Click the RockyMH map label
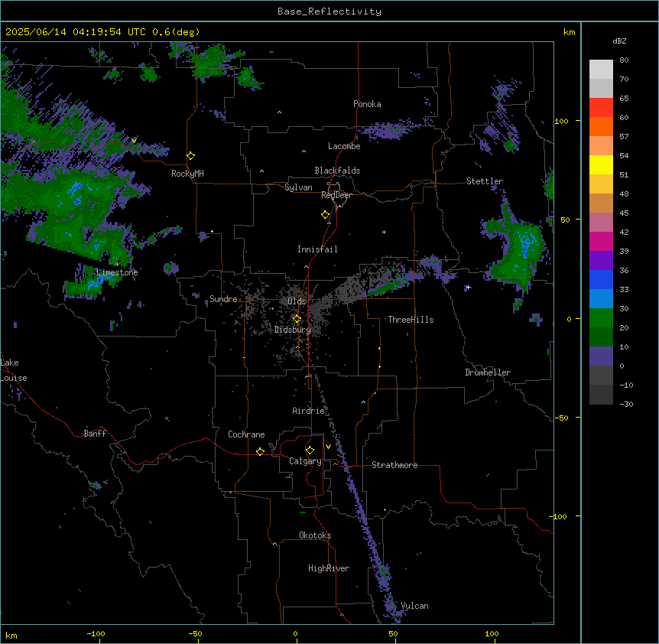659x644 pixels. pos(187,174)
